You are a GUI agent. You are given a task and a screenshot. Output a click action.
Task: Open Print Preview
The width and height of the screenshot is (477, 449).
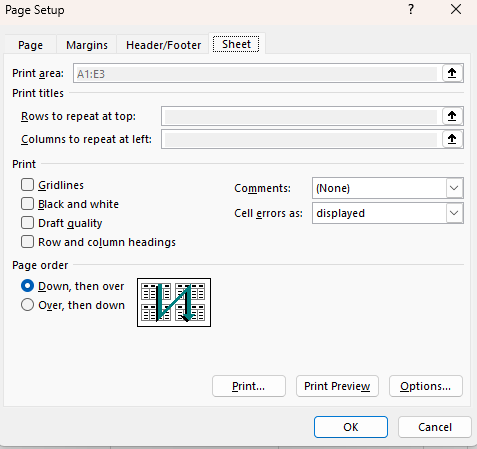(337, 386)
